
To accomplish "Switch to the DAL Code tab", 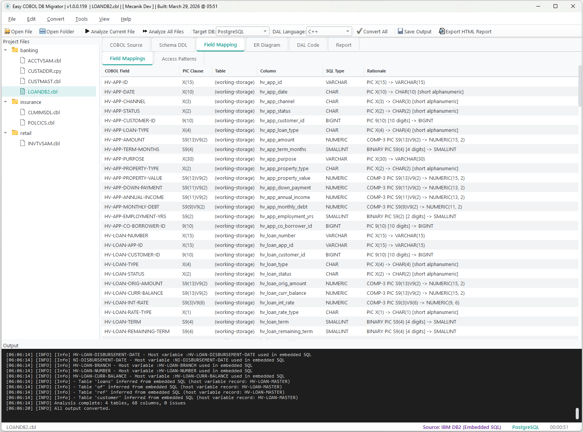I will 308,45.
